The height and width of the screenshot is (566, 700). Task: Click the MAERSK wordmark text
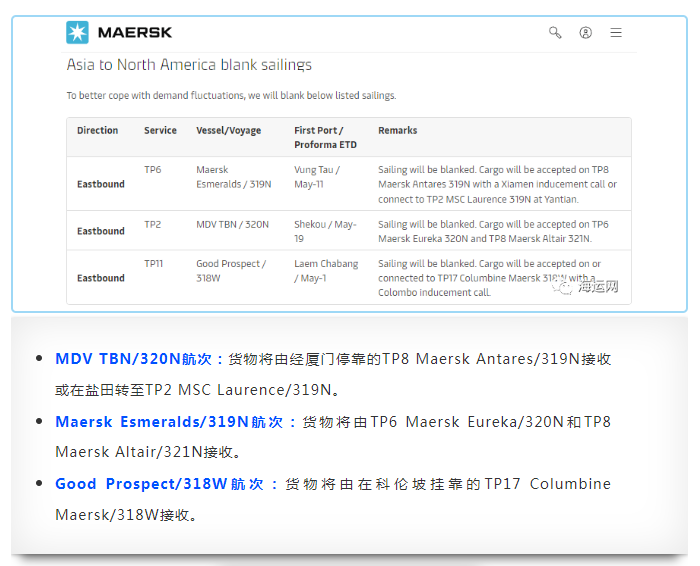135,33
